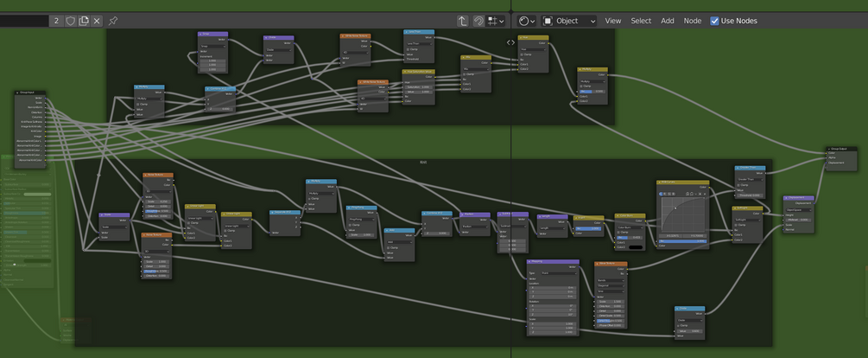
Task: Open the snap element type dropdown
Action: point(496,21)
